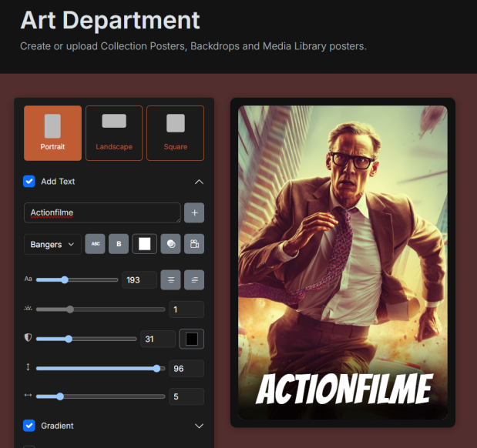The image size is (477, 448).
Task: Click the Actionfilme poster preview image
Action: pyautogui.click(x=342, y=262)
